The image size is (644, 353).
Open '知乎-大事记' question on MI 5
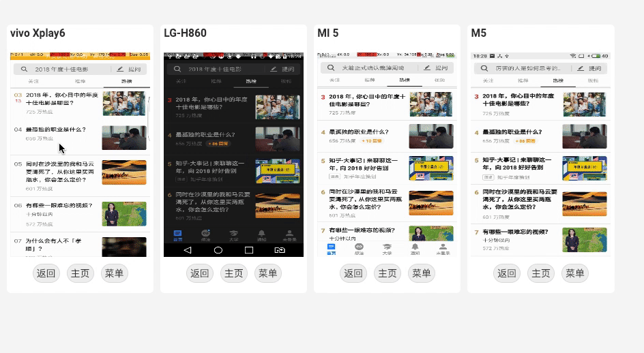point(364,164)
